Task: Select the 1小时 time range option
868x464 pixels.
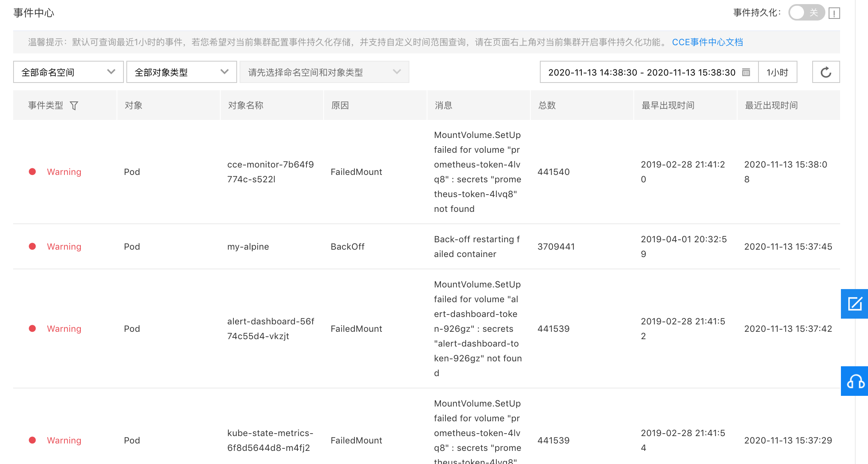Action: click(x=777, y=72)
